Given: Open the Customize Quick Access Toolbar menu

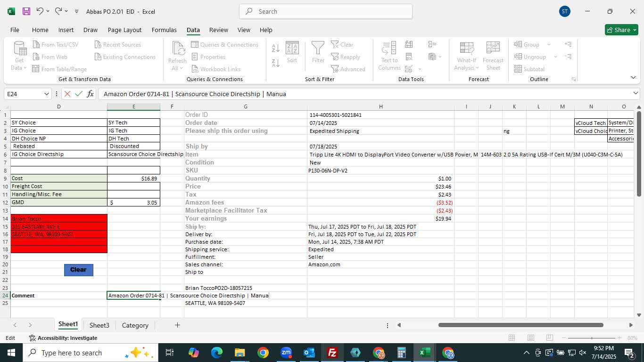Looking at the screenshot, I should point(76,11).
